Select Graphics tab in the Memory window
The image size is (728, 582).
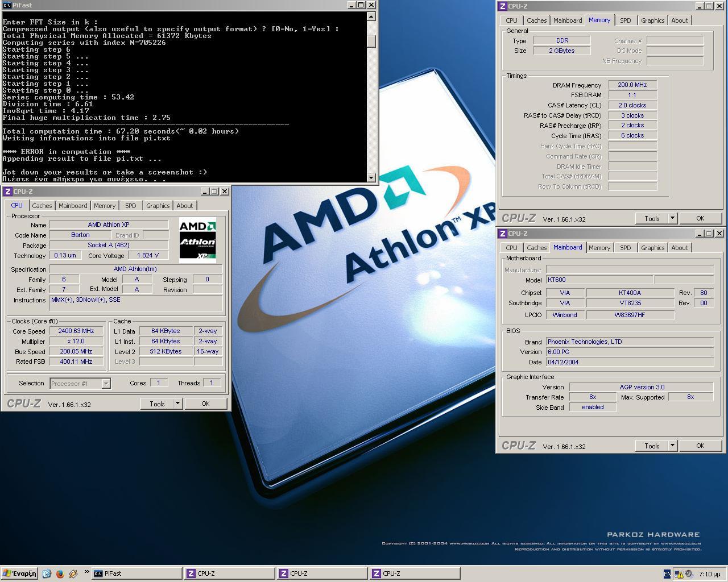[652, 20]
